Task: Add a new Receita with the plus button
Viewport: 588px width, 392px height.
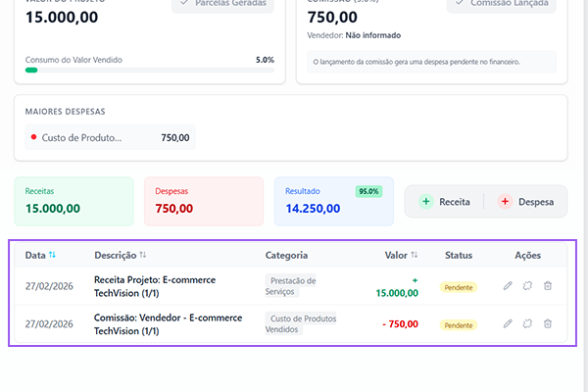Action: point(444,202)
